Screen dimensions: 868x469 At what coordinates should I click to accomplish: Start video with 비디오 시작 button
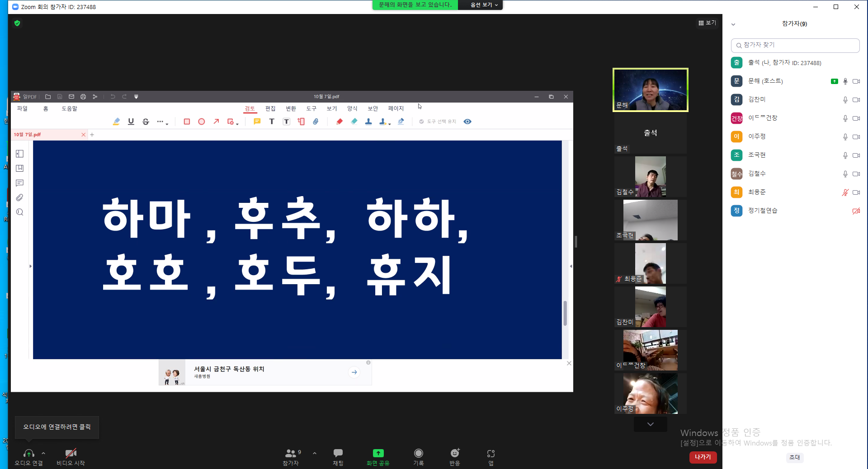pyautogui.click(x=71, y=457)
